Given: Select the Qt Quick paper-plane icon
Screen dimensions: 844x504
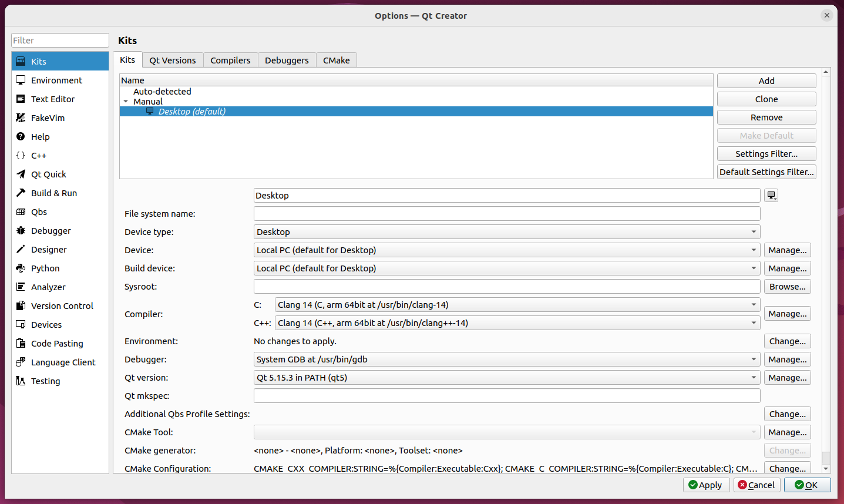Looking at the screenshot, I should click(x=21, y=174).
